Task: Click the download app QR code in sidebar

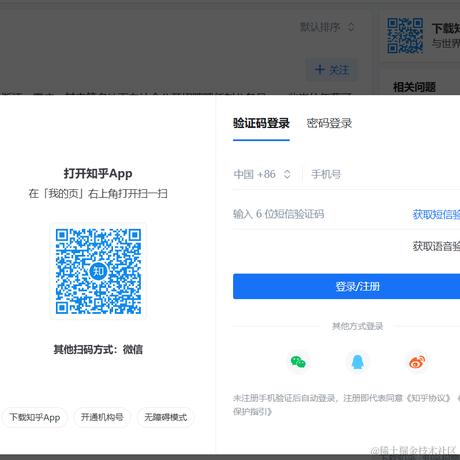Action: coord(405,36)
